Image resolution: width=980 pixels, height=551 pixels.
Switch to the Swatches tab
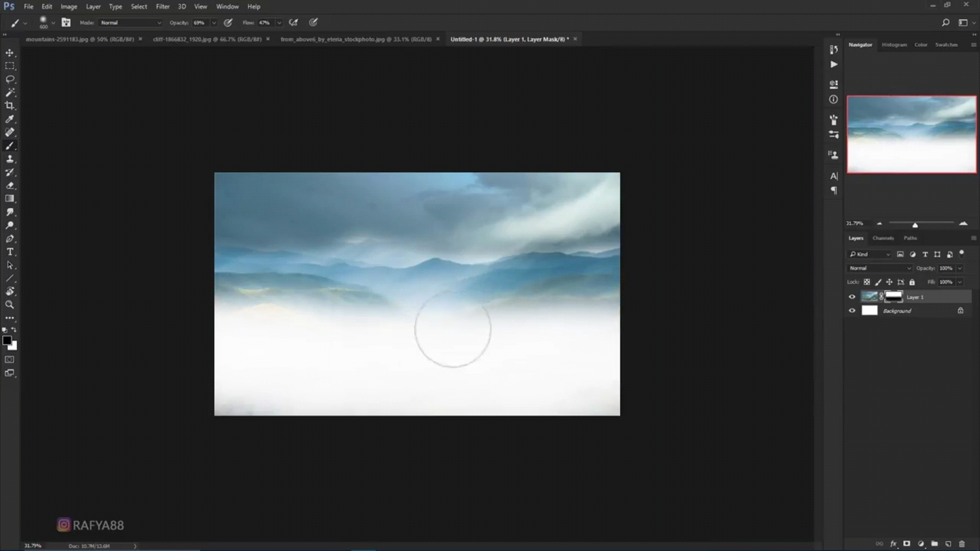click(946, 45)
